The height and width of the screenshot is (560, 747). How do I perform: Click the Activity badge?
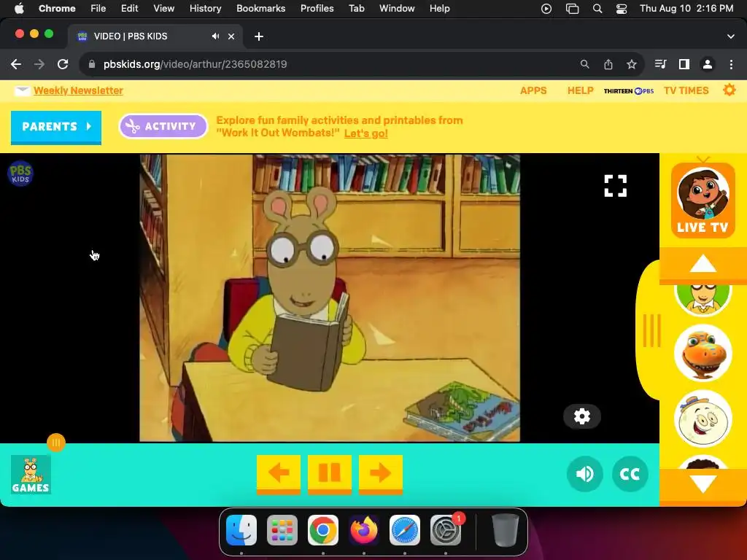click(163, 126)
